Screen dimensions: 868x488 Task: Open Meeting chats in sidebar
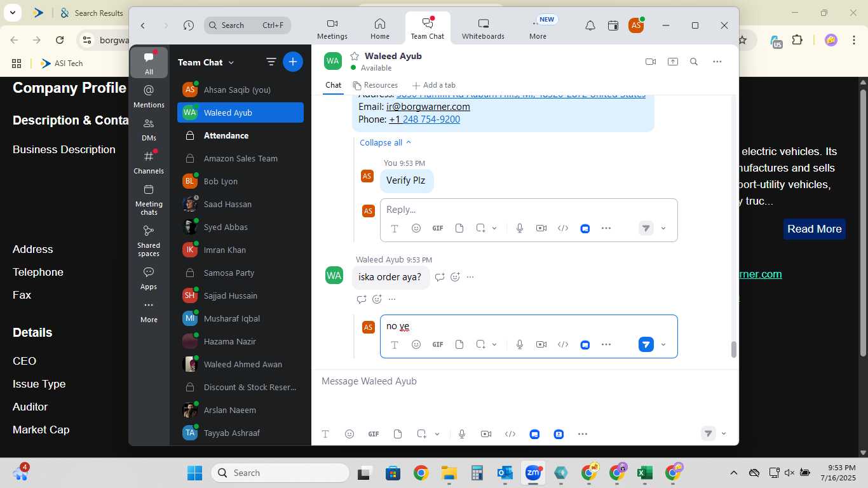point(149,200)
